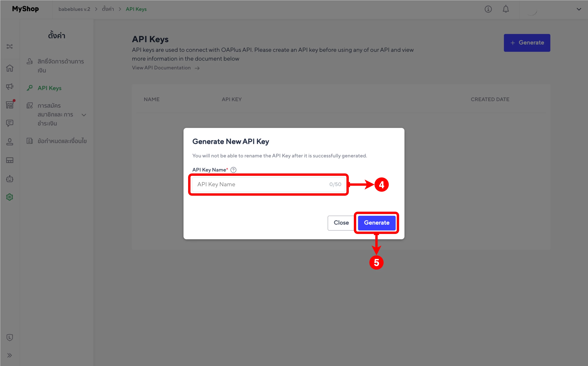Expand the sidebar with double chevron

(10, 355)
